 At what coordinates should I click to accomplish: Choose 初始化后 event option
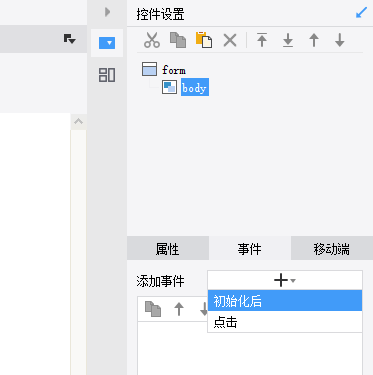(285, 301)
